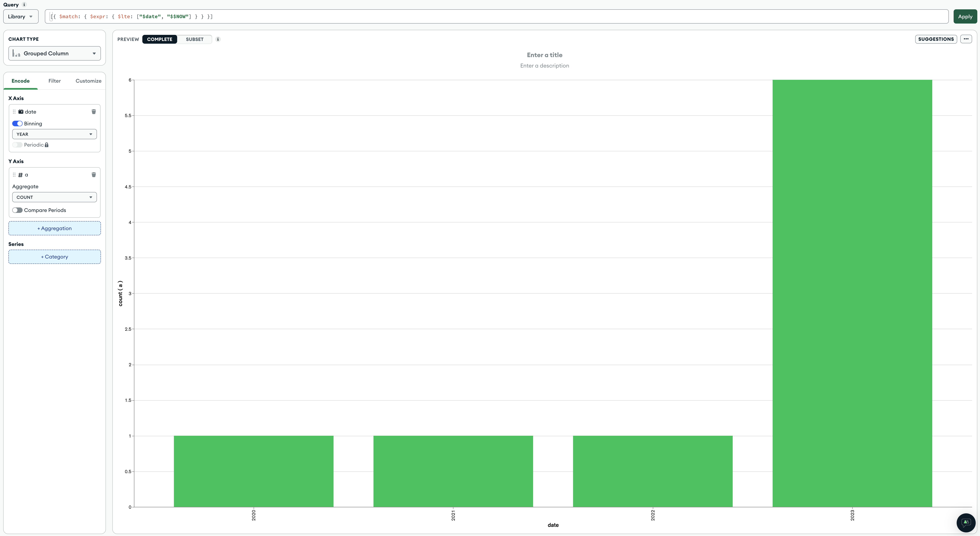Click the chart title placeholder field
980x536 pixels.
(x=544, y=55)
